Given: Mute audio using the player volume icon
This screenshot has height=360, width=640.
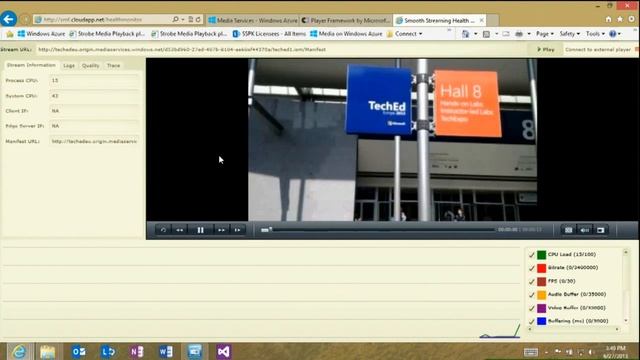Looking at the screenshot, I should [x=584, y=230].
